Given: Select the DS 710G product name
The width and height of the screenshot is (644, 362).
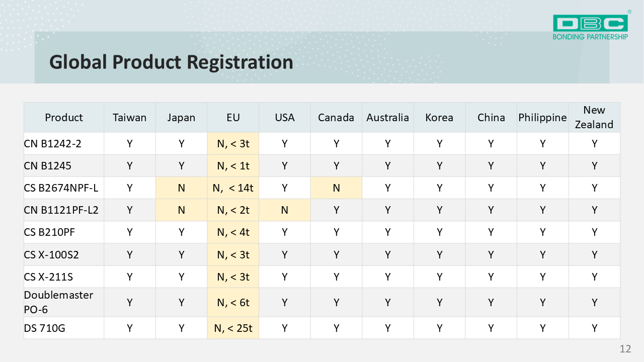Looking at the screenshot, I should click(x=45, y=328).
